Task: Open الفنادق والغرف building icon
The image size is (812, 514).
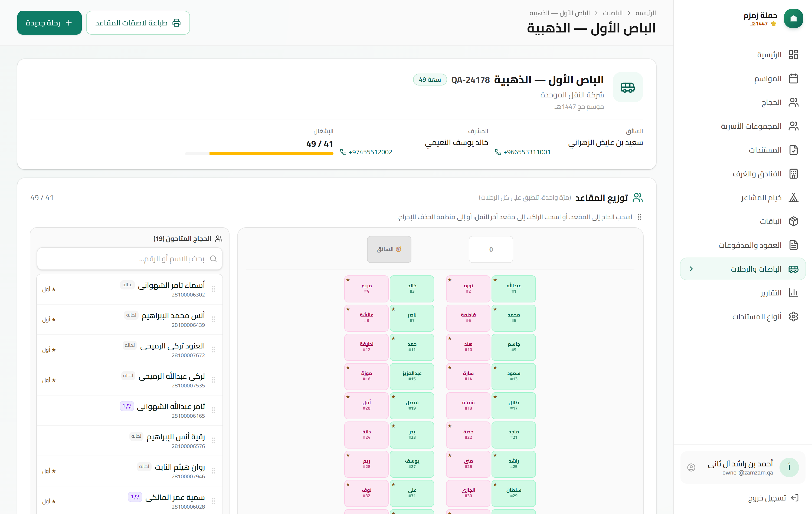Action: pos(793,174)
